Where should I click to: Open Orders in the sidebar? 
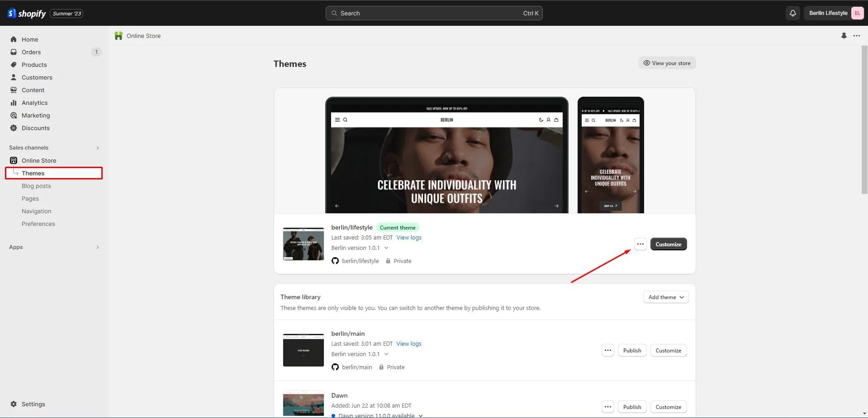(x=31, y=52)
